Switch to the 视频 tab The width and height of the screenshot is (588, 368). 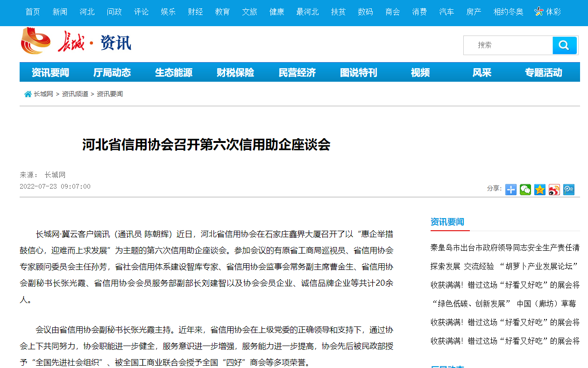pyautogui.click(x=420, y=72)
